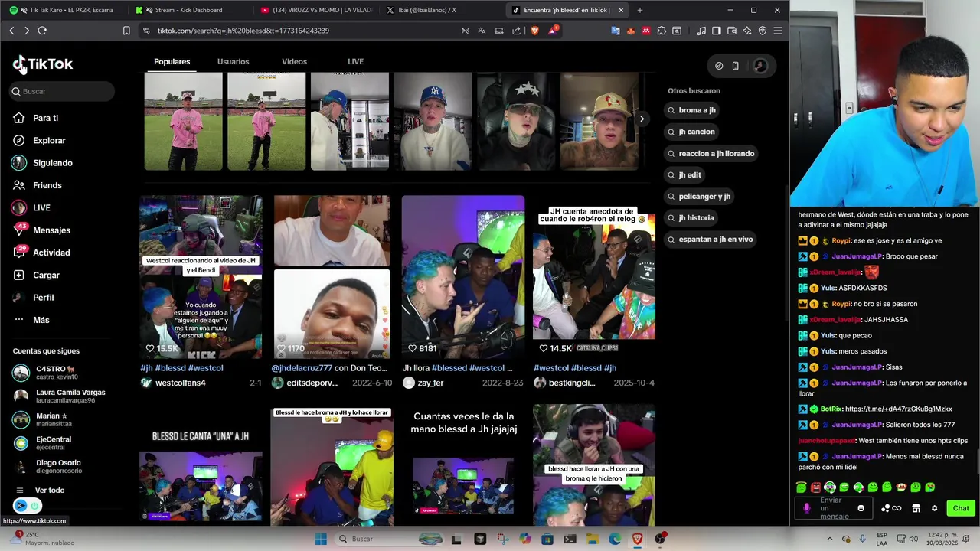This screenshot has height=551, width=980.
Task: Search suggestion pelicanger y jh
Action: [699, 196]
